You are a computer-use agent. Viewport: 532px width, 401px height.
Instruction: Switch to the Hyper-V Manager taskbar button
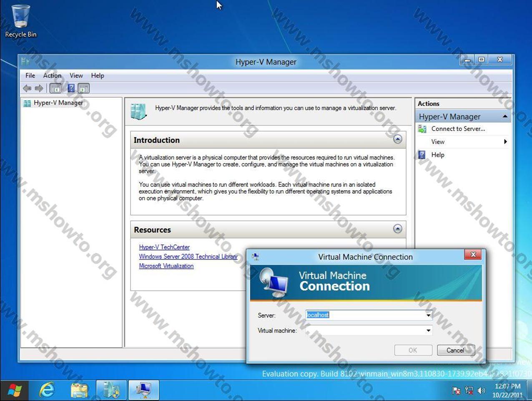point(111,391)
